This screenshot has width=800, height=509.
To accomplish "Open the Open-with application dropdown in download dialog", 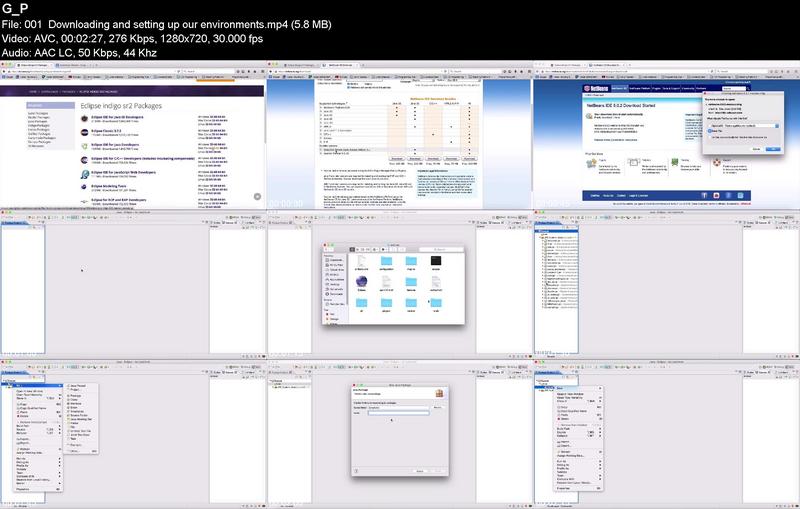I will 751,125.
